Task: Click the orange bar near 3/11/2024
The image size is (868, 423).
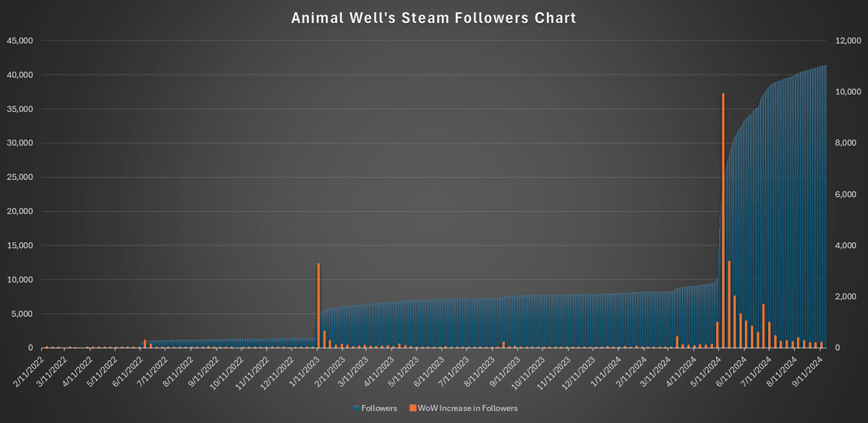Action: (677, 342)
